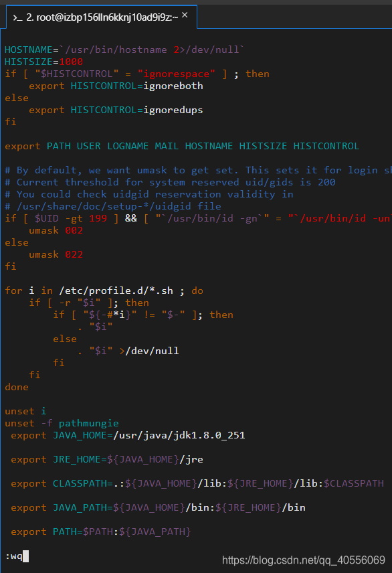Click the 'done' keyword line
This screenshot has width=392, height=573.
click(x=17, y=387)
